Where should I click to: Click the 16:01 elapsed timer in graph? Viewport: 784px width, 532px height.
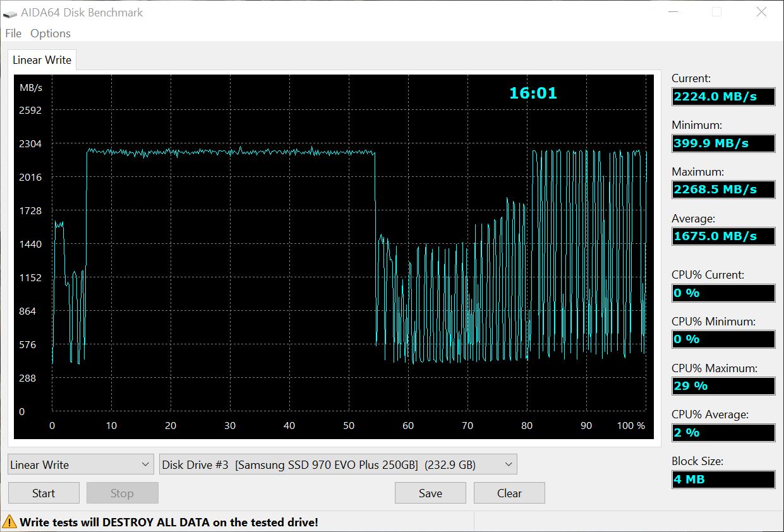click(533, 94)
